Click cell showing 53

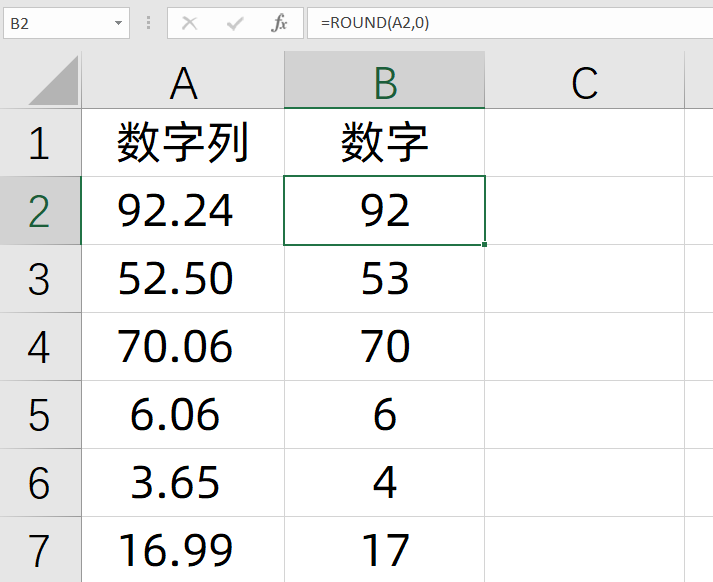[x=385, y=279]
